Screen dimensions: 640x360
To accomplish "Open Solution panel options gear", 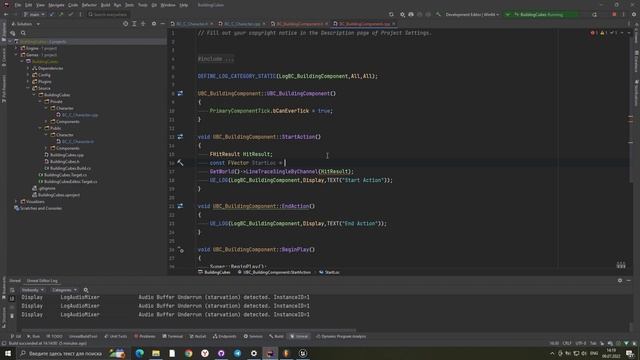I will (154, 24).
